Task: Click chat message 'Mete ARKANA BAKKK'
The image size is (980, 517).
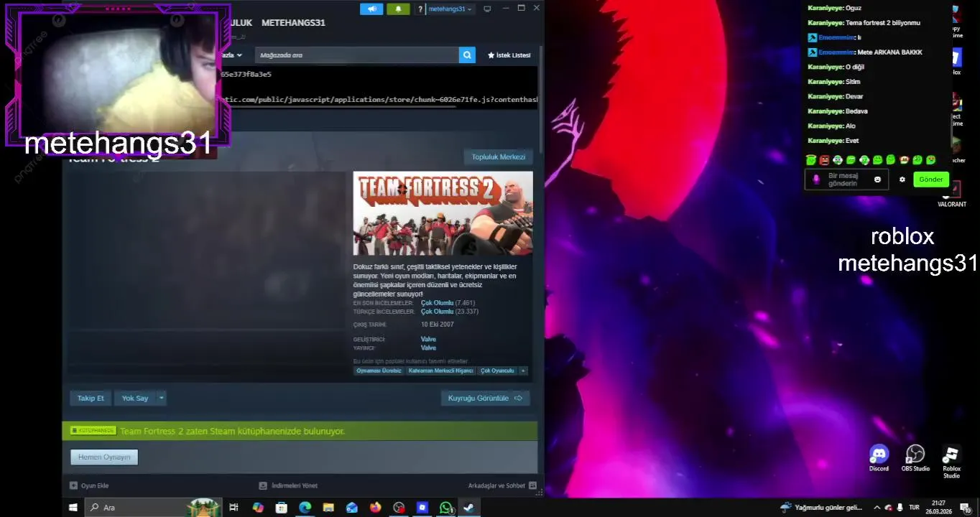Action: click(x=889, y=52)
